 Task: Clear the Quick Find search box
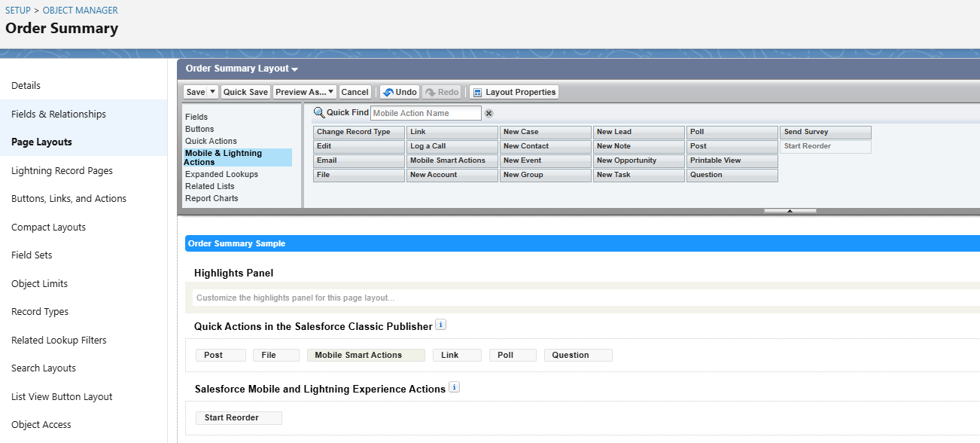488,113
